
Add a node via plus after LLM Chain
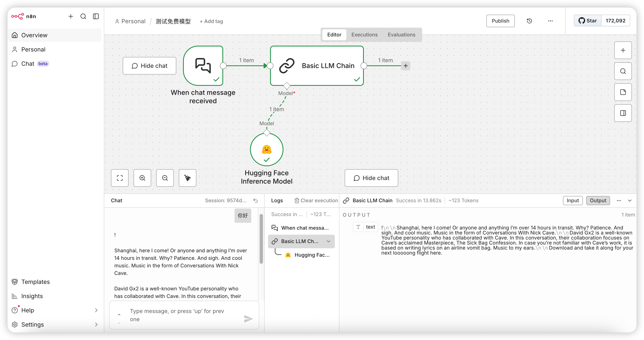406,66
